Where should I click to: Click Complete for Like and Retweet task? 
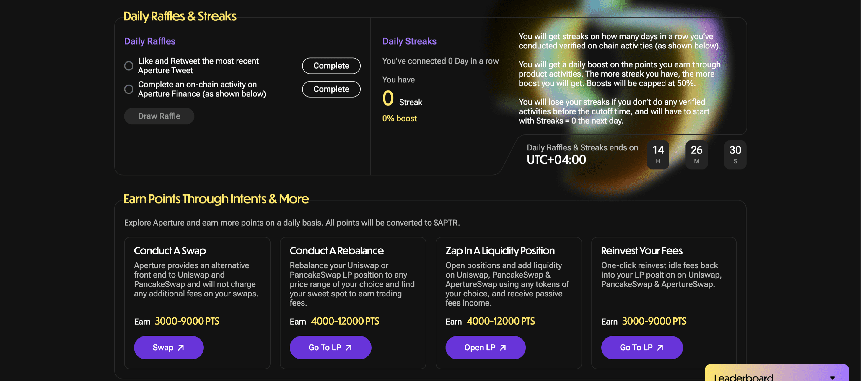pyautogui.click(x=331, y=66)
